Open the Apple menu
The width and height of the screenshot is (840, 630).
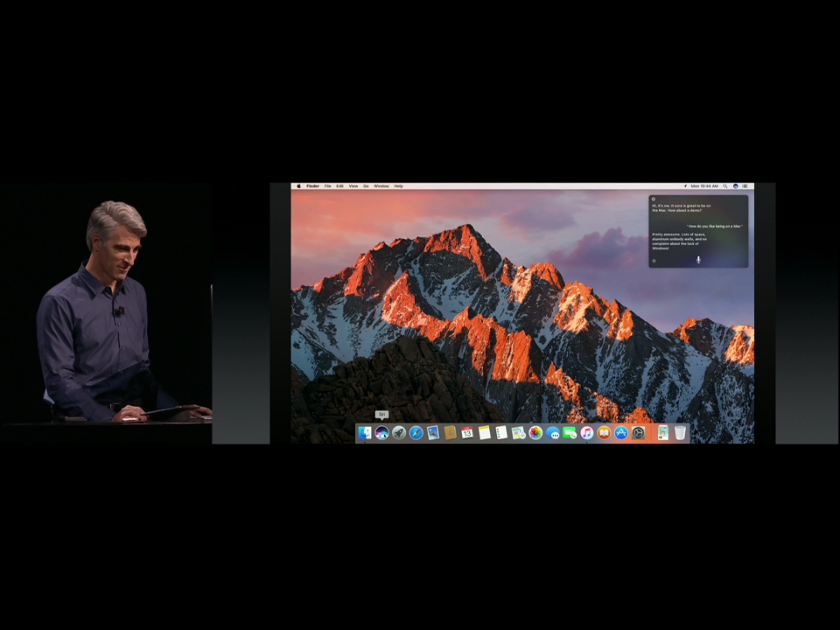(x=299, y=186)
